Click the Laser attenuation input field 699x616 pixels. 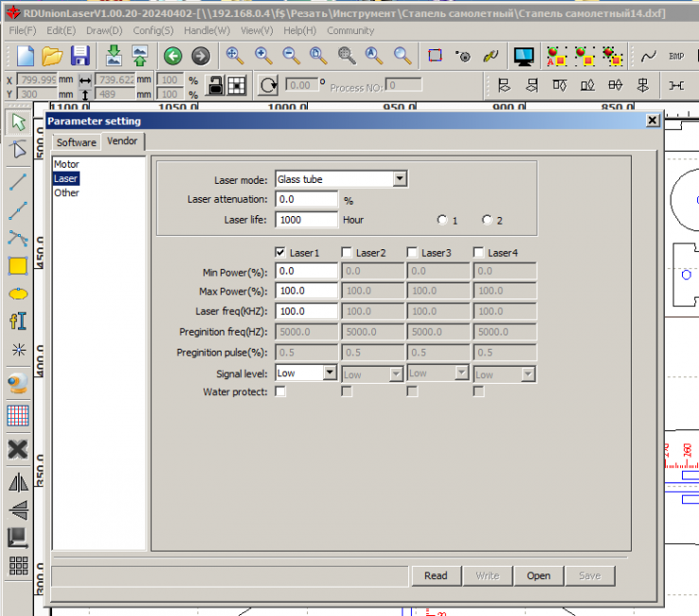[x=306, y=200]
